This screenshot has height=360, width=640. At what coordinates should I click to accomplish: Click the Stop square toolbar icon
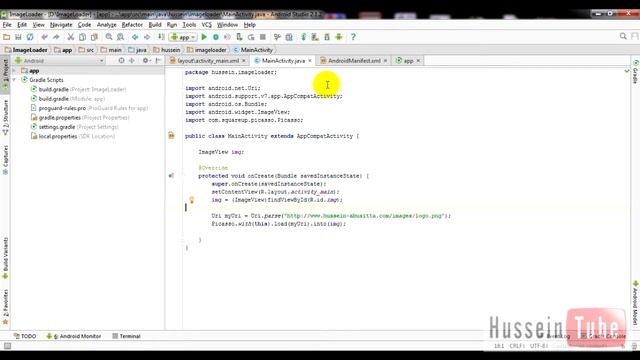(263, 37)
